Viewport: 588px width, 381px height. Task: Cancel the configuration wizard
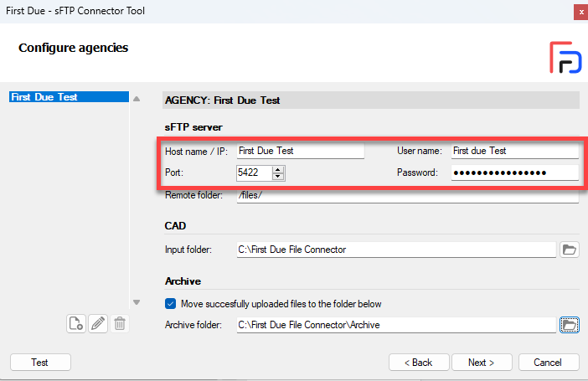(549, 363)
